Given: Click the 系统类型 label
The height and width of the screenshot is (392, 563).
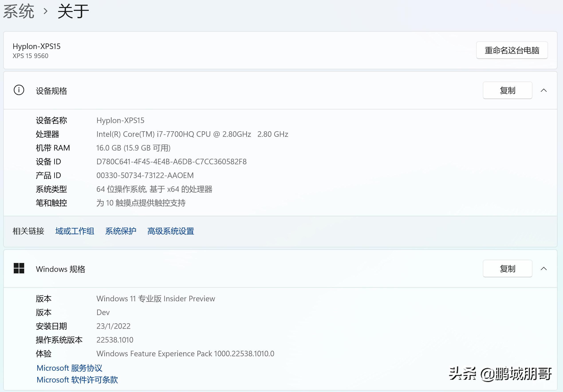Looking at the screenshot, I should tap(51, 189).
